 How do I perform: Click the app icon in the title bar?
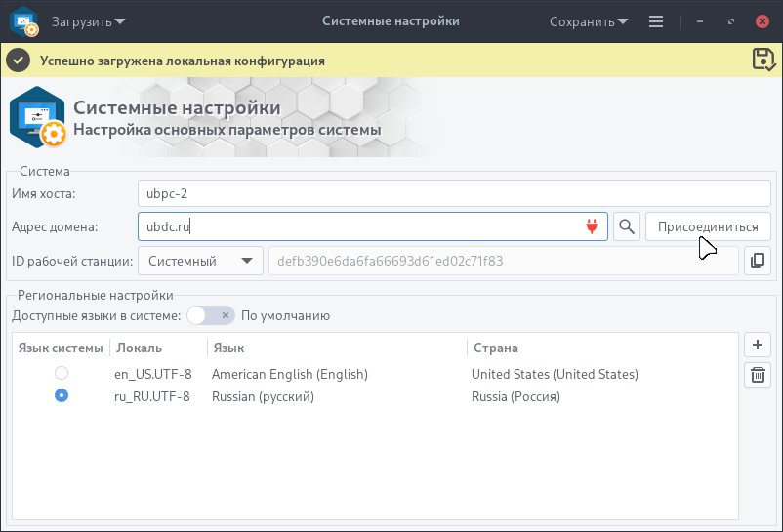pyautogui.click(x=24, y=21)
